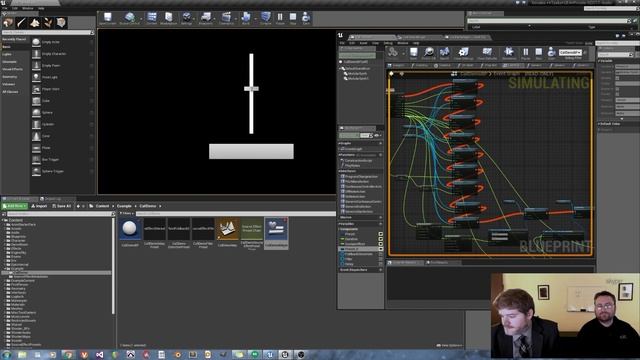Open Help menu in main editor
Image resolution: width=640 pixels, height=360 pixels.
(x=41, y=8)
